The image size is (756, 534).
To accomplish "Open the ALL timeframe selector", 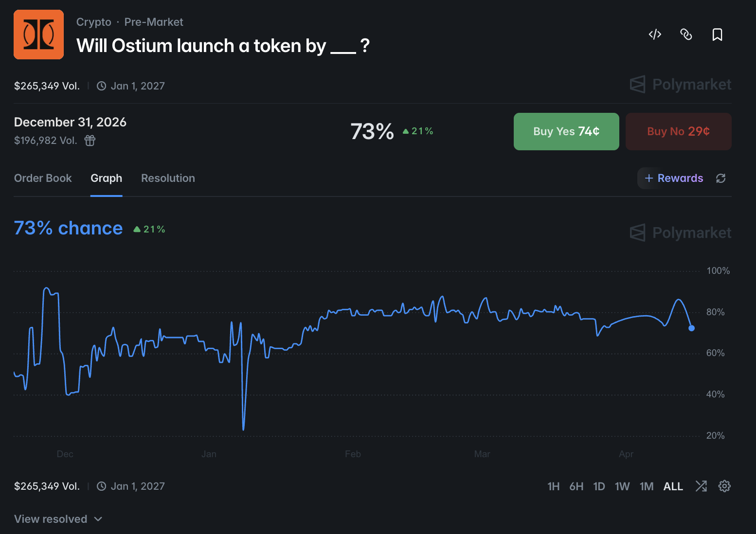I will (673, 486).
